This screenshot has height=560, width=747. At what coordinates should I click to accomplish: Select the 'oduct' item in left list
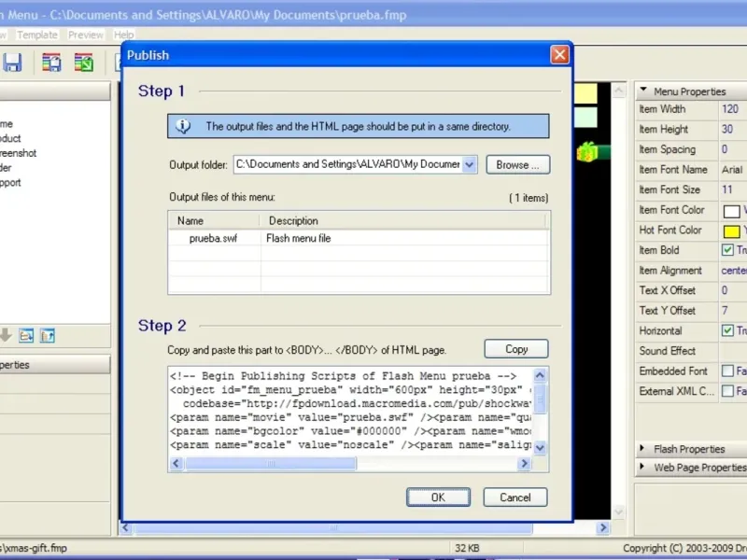(10, 138)
